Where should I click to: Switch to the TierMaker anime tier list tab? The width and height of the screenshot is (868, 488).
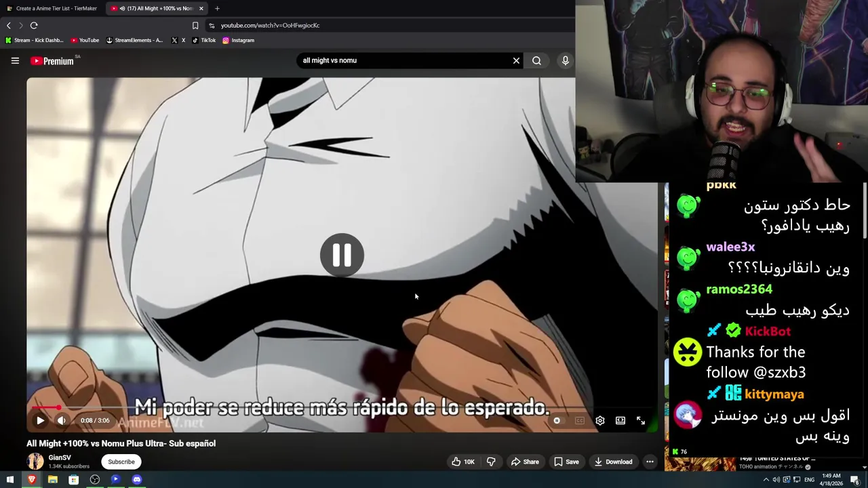pos(52,8)
